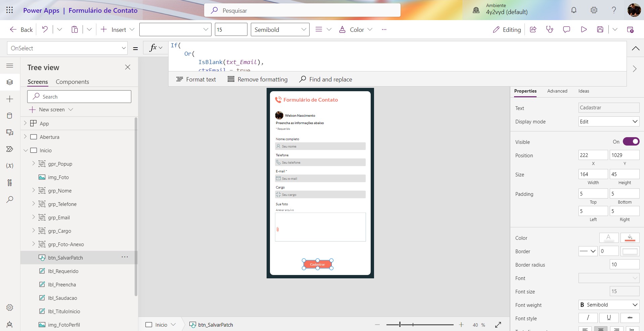The width and height of the screenshot is (644, 331).
Task: Expand the grp_Email tree group
Action: pos(33,217)
